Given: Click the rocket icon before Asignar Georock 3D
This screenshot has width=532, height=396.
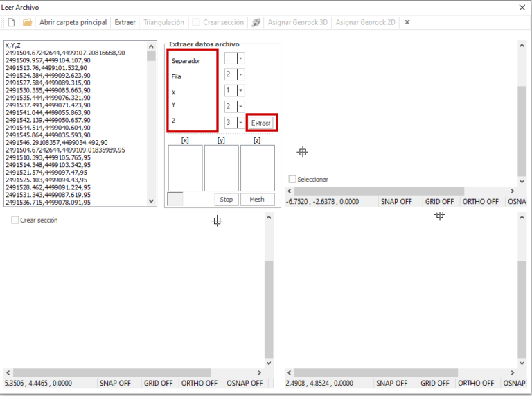Looking at the screenshot, I should (x=256, y=22).
